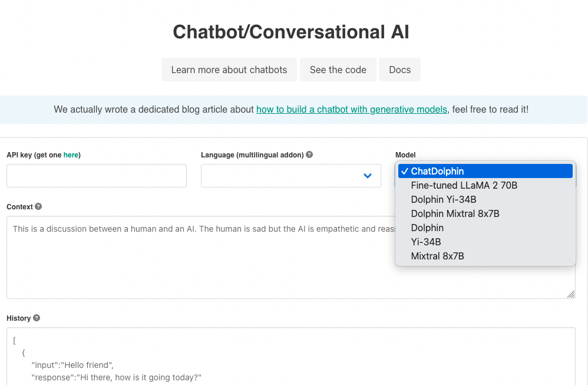Screen dimensions: 588x385
Task: Click the Learn more about chatbots button
Action: [229, 70]
